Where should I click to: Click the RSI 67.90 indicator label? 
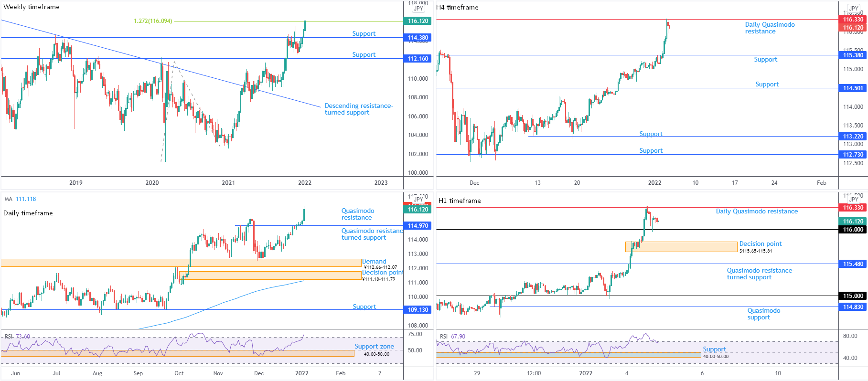tap(452, 337)
